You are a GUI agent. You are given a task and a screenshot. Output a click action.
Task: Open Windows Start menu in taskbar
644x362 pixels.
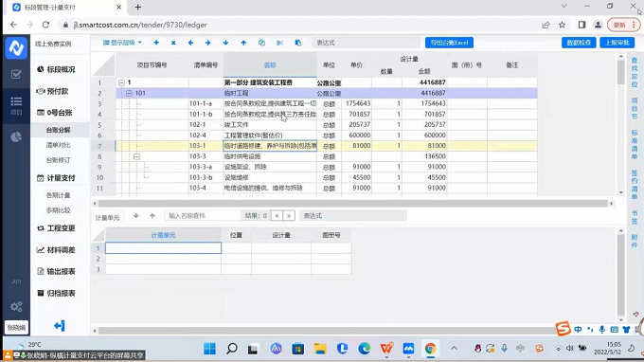209,349
